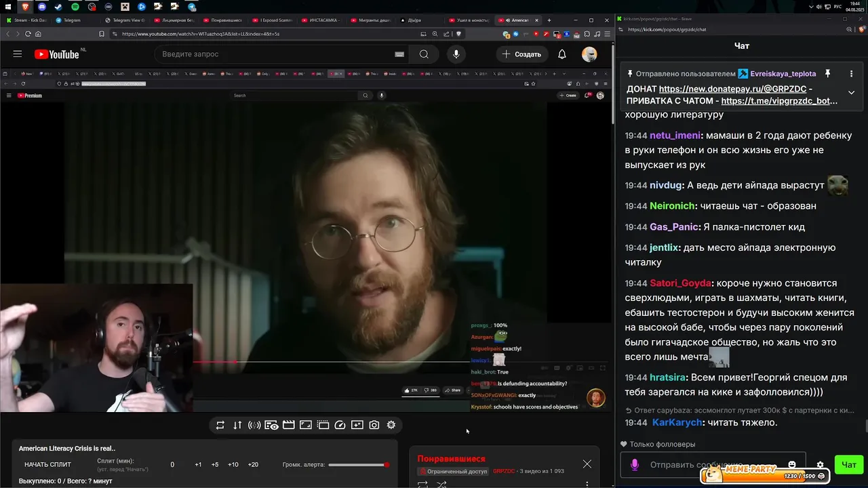
Task: Click the purple microphone icon in chat input
Action: pyautogui.click(x=635, y=465)
